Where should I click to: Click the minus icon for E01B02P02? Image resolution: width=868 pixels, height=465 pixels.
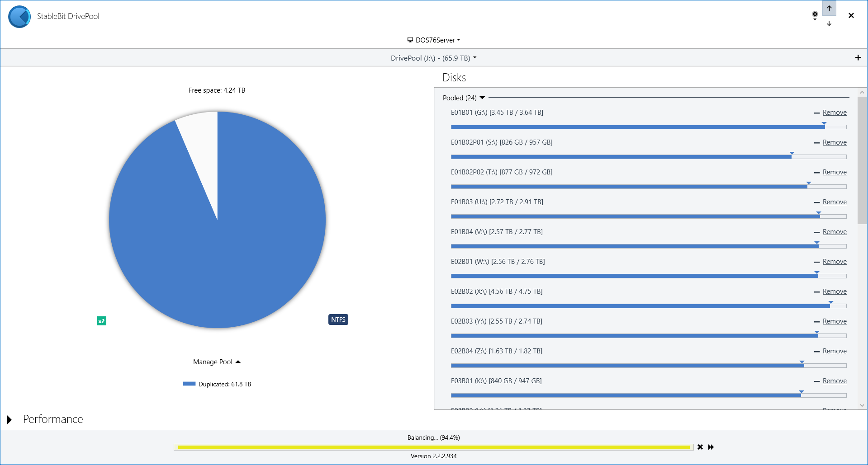817,173
